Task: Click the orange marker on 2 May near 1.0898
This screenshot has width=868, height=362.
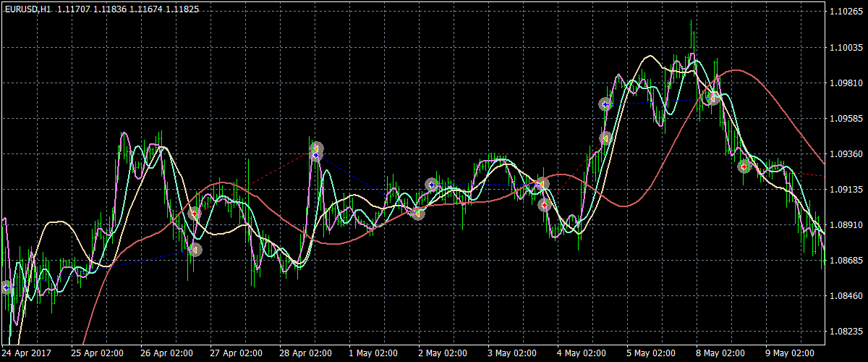Action: tap(418, 214)
